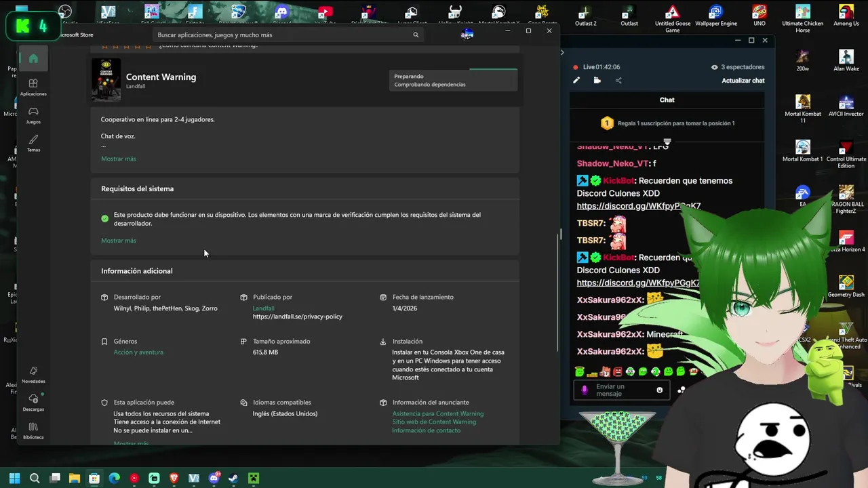Open Discord from the taskbar
This screenshot has width=868, height=488.
click(214, 478)
